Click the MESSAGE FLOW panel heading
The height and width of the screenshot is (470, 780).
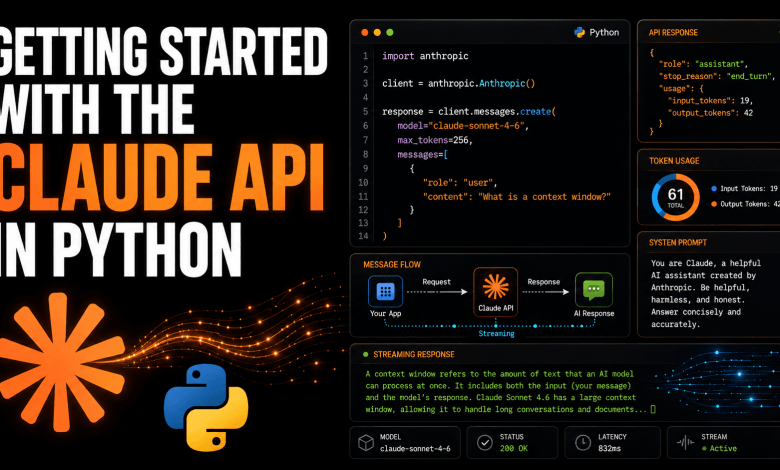[392, 265]
